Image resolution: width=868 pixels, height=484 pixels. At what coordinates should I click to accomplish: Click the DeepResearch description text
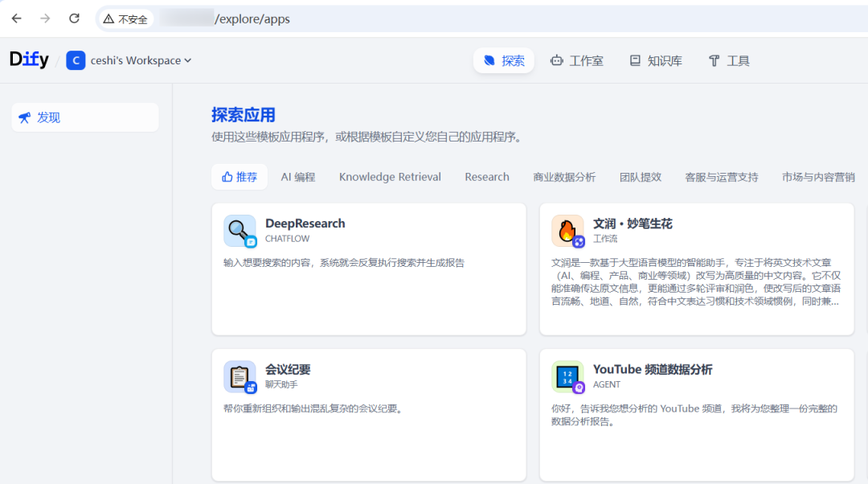coord(344,263)
